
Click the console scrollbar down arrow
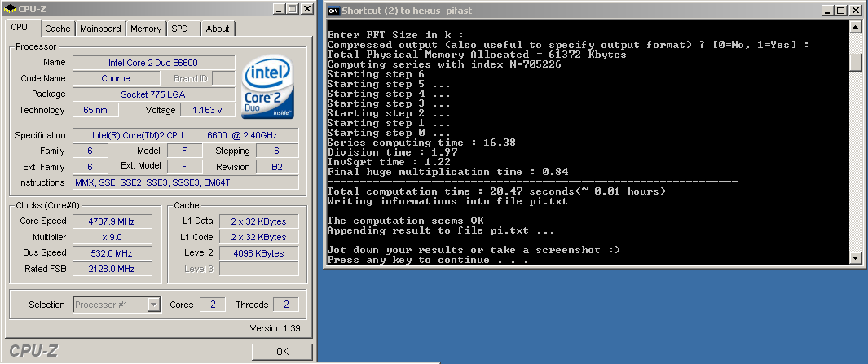click(855, 258)
